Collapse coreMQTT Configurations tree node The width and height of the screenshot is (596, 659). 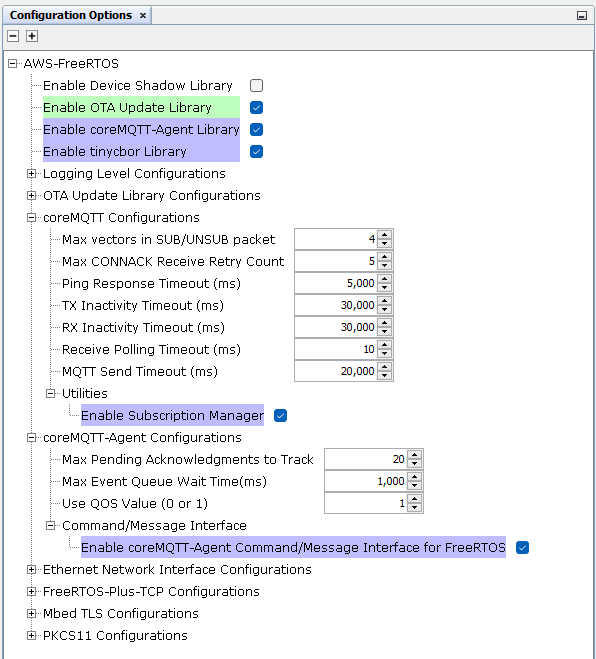[x=31, y=218]
